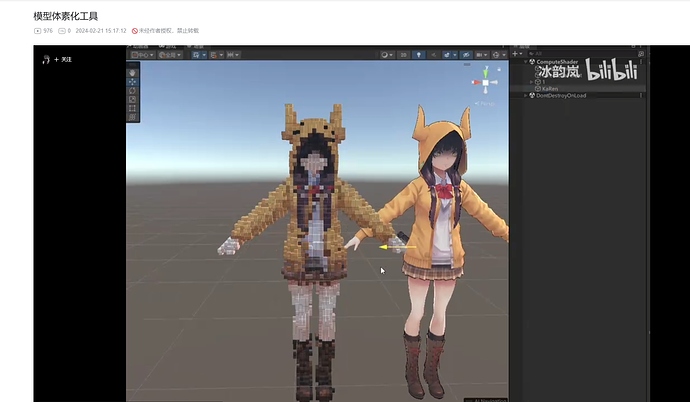Open the draw mode shading dropdown
The image size is (690, 402).
click(x=387, y=55)
